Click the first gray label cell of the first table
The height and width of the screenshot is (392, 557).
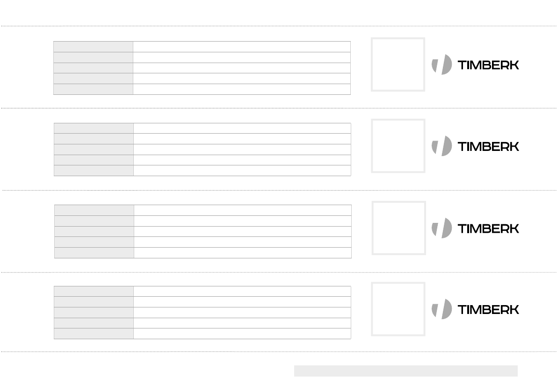point(94,47)
